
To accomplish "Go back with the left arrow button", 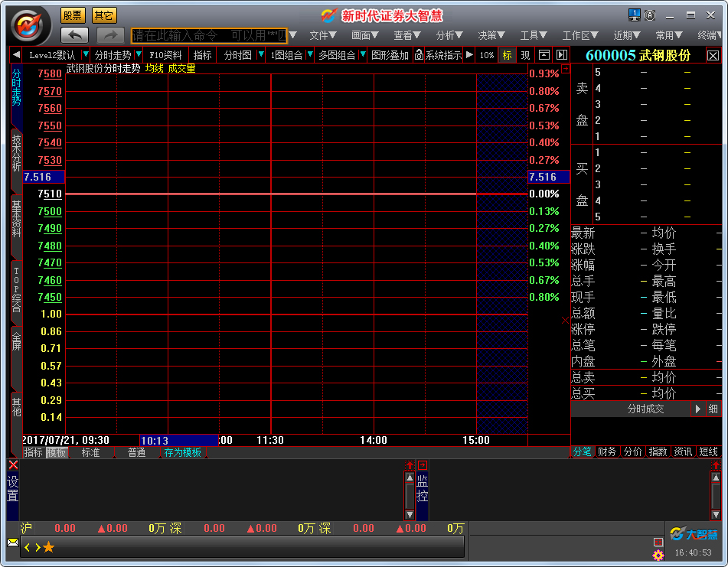I will 74,35.
